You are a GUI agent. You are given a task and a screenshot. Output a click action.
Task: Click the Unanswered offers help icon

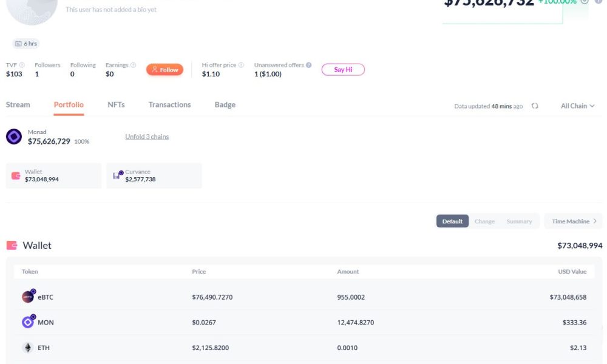click(308, 65)
